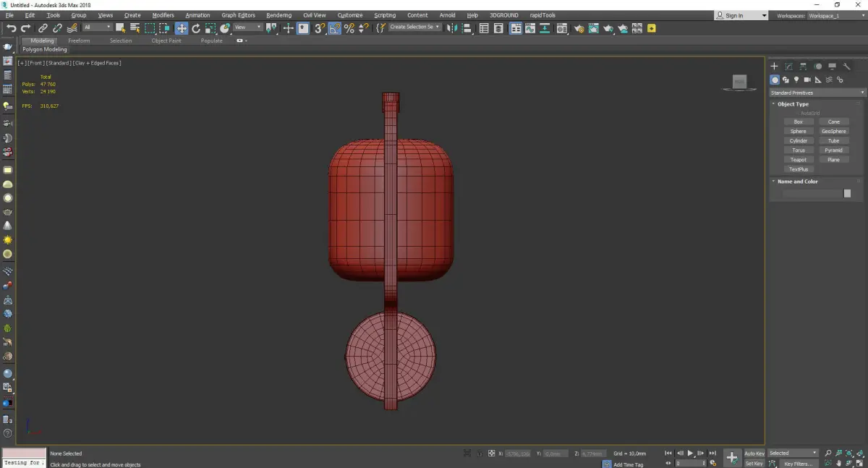Go to the end frame
The height and width of the screenshot is (468, 868).
(712, 453)
